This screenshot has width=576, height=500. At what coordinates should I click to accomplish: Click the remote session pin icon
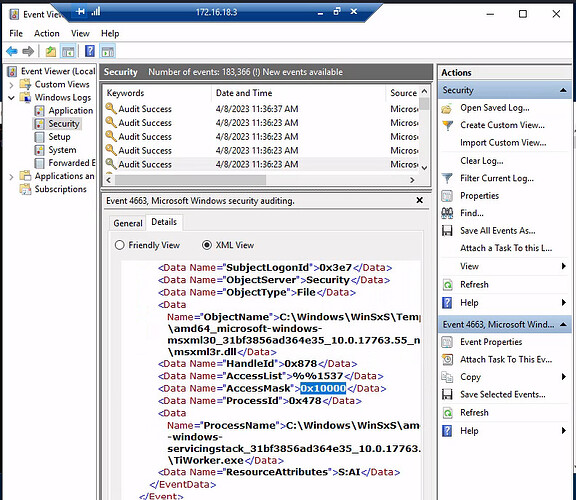coord(80,12)
